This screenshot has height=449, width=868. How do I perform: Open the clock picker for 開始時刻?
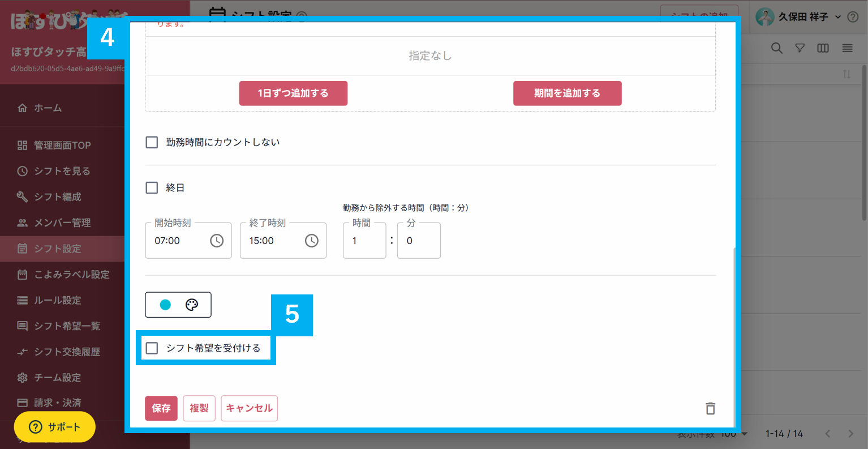click(x=217, y=241)
